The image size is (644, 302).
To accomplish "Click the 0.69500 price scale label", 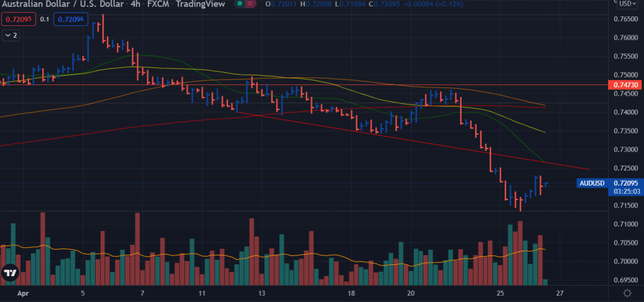I will 626,280.
